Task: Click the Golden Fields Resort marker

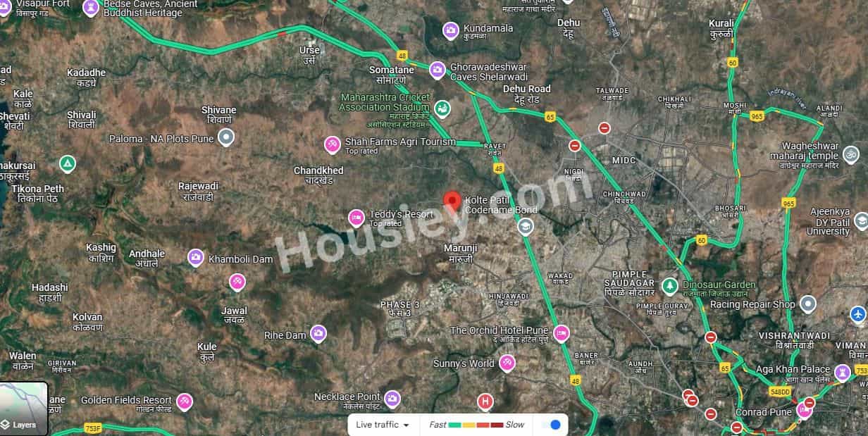Action: tap(185, 401)
